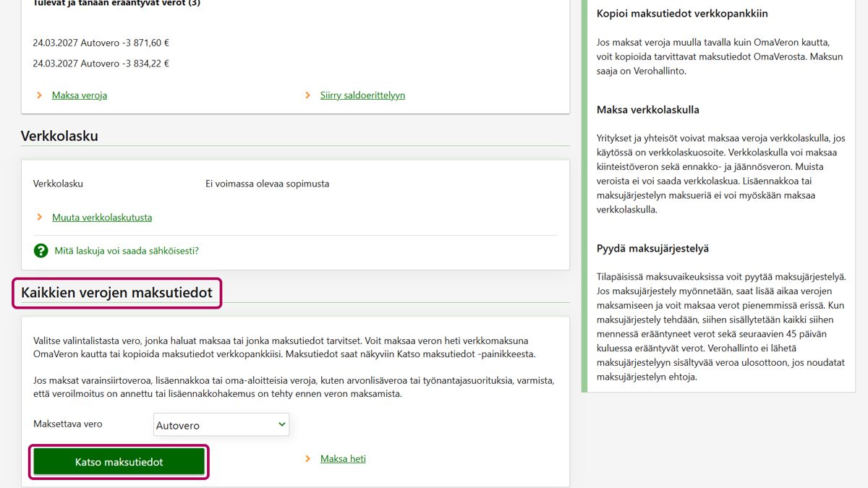Image resolution: width=868 pixels, height=488 pixels.
Task: Open the Maksa veroja link
Action: pyautogui.click(x=80, y=95)
